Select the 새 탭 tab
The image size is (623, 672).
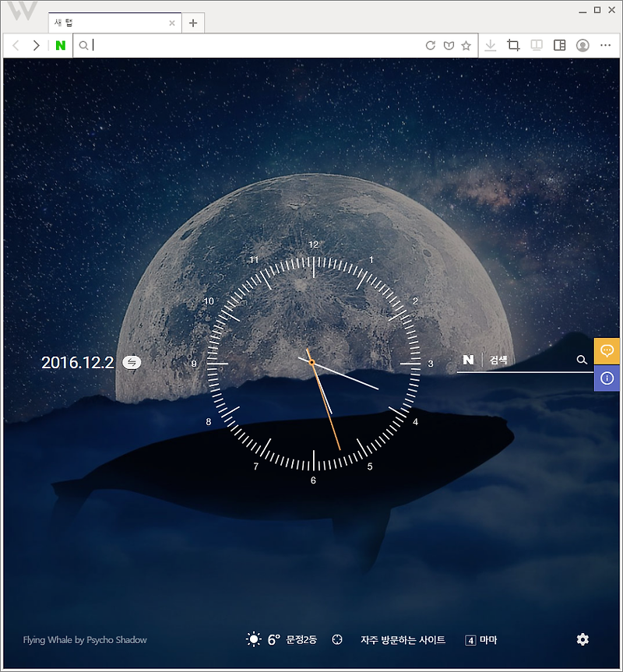pyautogui.click(x=114, y=23)
